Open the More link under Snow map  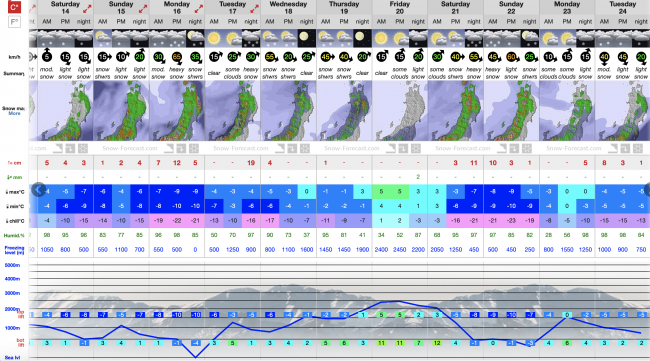(15, 113)
